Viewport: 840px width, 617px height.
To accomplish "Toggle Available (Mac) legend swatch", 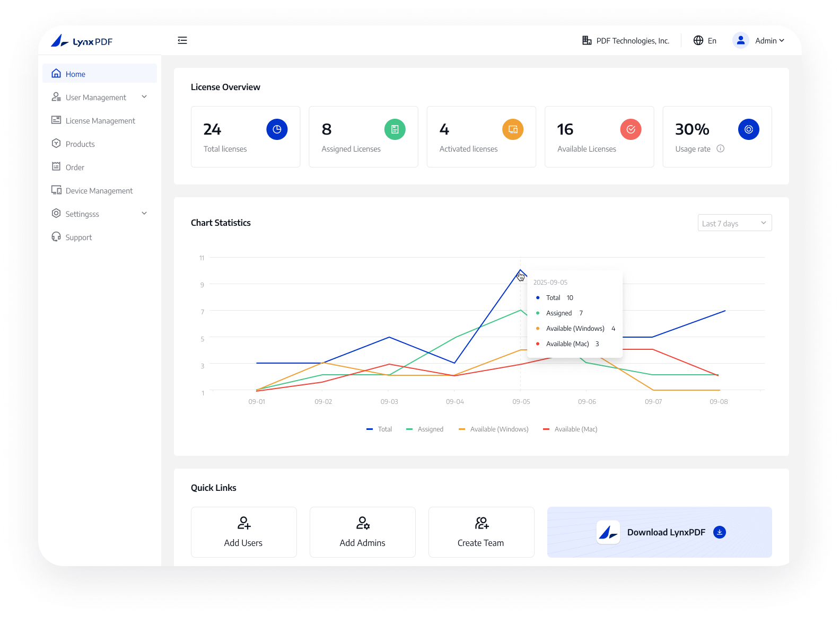I will coord(546,429).
